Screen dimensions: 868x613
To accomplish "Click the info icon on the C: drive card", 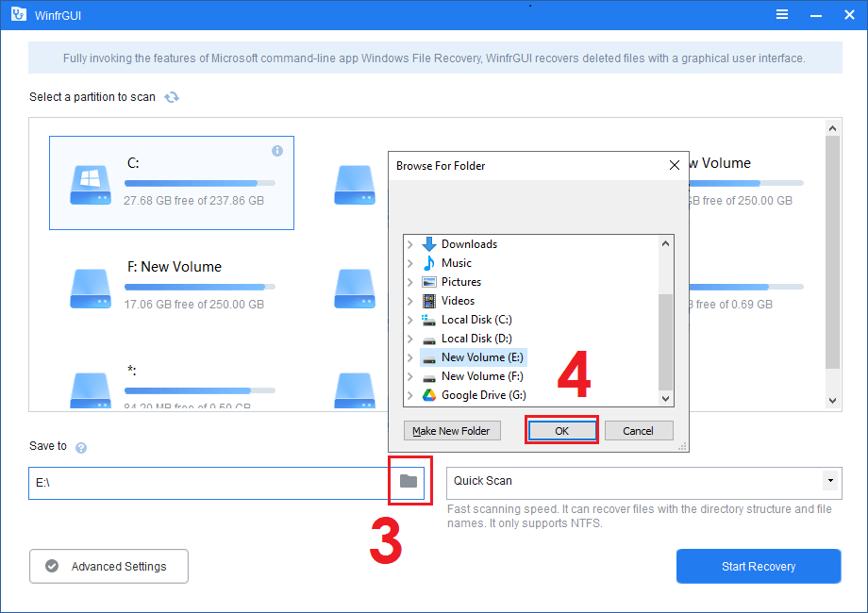I will click(277, 151).
